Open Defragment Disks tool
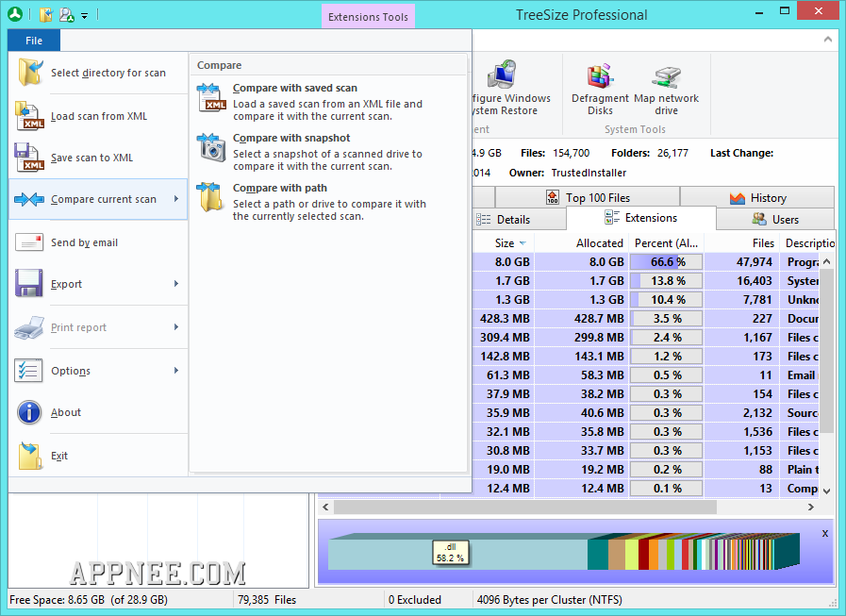 pyautogui.click(x=600, y=91)
